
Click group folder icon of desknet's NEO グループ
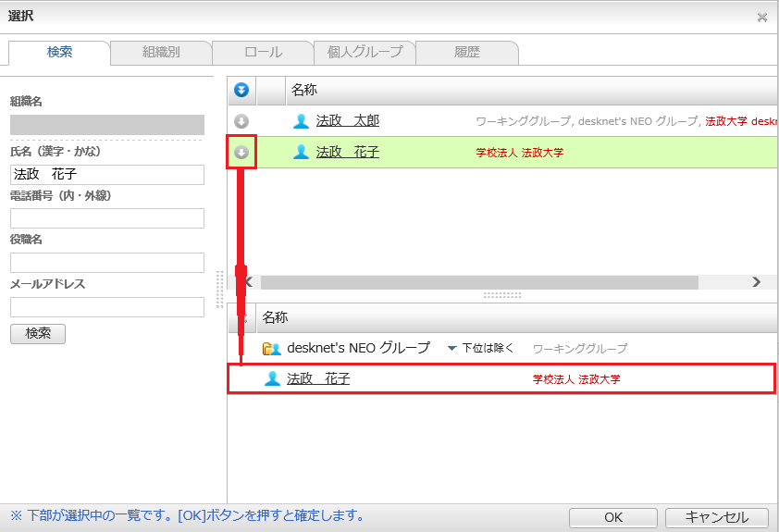[x=272, y=349]
